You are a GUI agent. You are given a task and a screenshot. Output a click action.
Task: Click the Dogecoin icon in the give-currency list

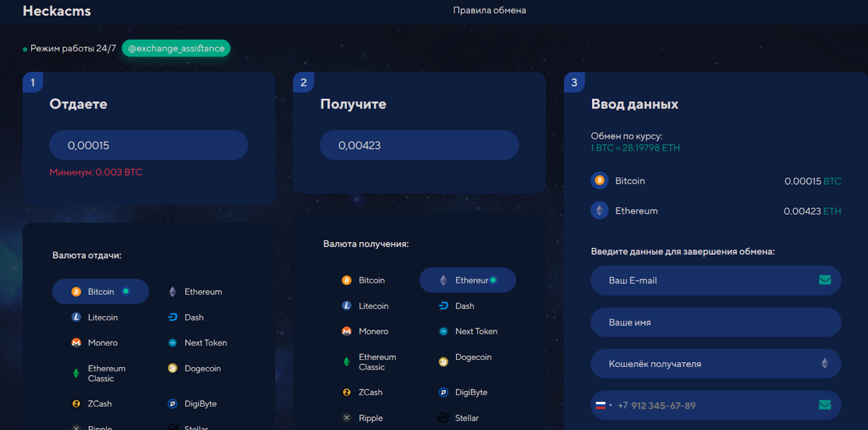[173, 368]
